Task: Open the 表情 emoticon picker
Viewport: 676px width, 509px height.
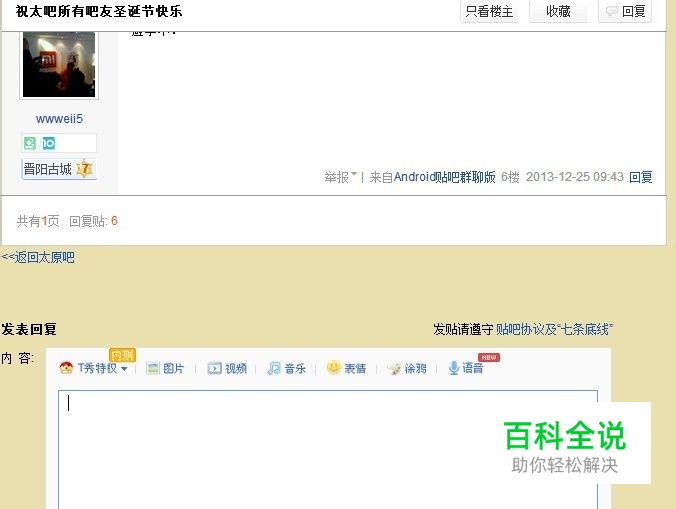Action: [x=334, y=367]
